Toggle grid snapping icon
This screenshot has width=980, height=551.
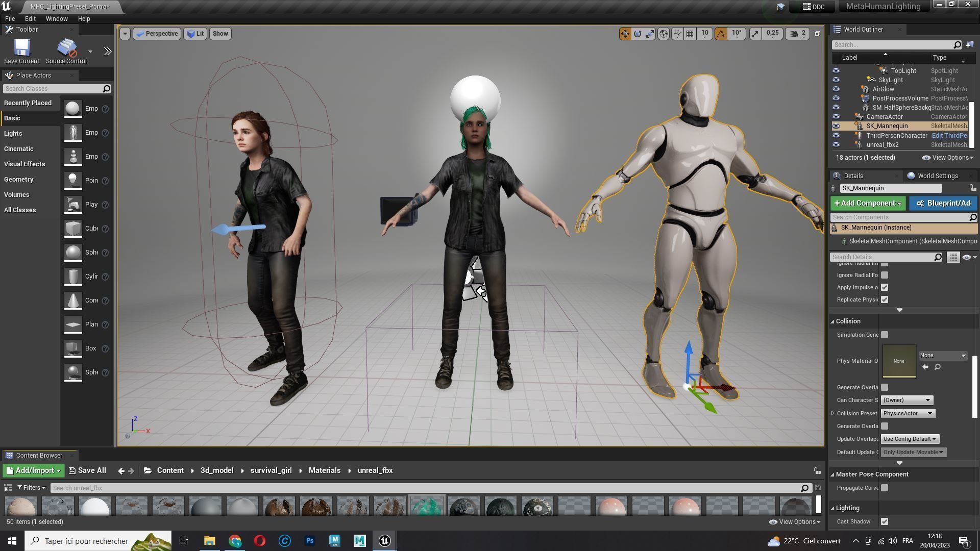click(x=690, y=34)
